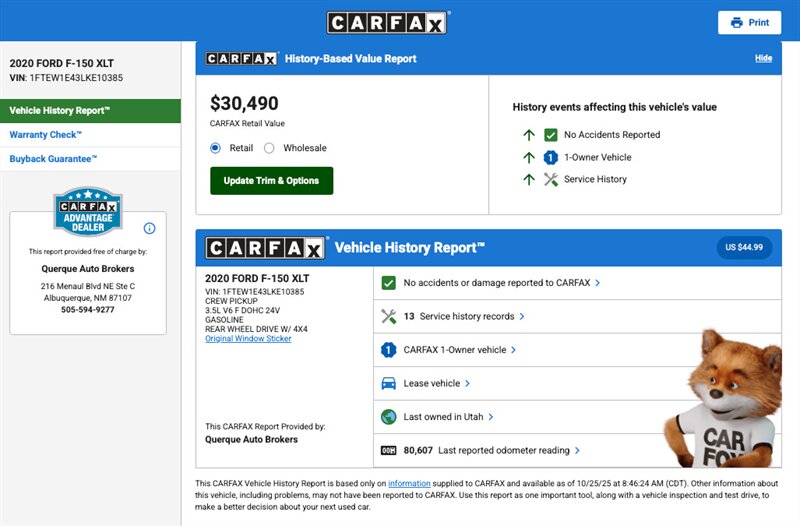Click the green No Accidents Reported checkbox
800x526 pixels.
550,135
